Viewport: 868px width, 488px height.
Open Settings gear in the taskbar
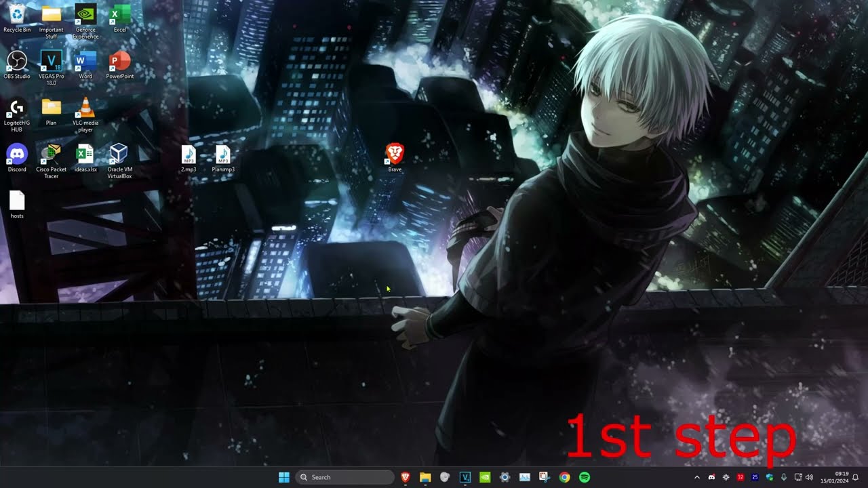click(x=505, y=477)
